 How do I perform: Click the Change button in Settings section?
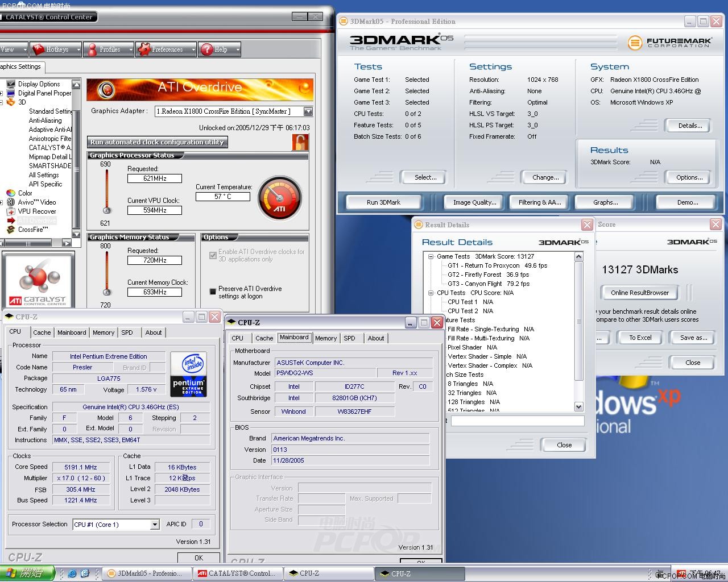(545, 177)
